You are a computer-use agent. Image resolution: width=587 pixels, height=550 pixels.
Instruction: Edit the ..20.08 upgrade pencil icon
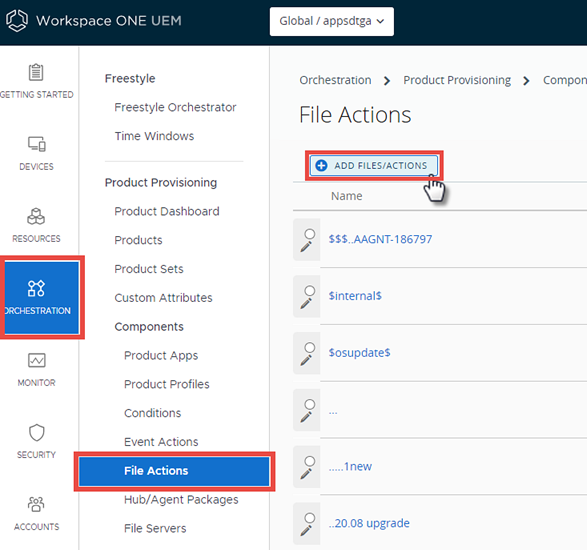(x=306, y=531)
